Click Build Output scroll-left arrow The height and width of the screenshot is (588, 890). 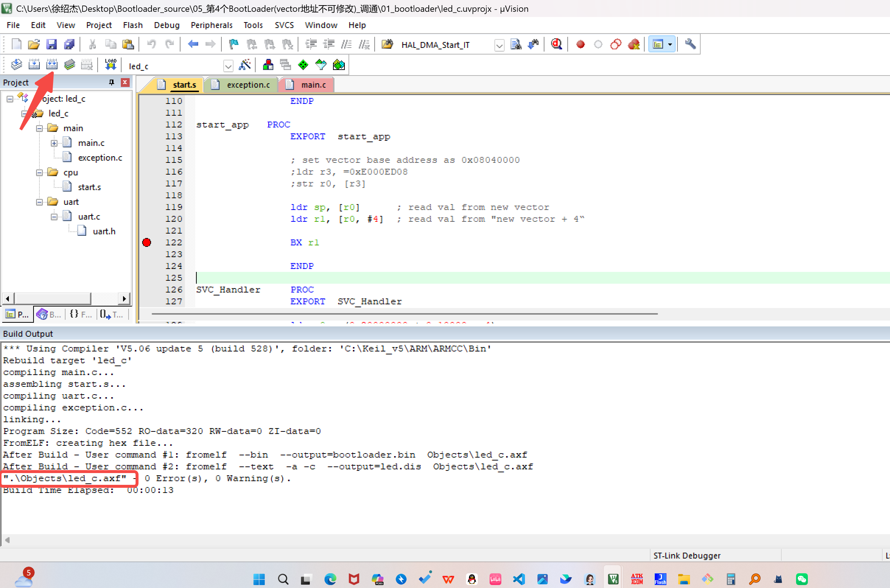point(7,540)
